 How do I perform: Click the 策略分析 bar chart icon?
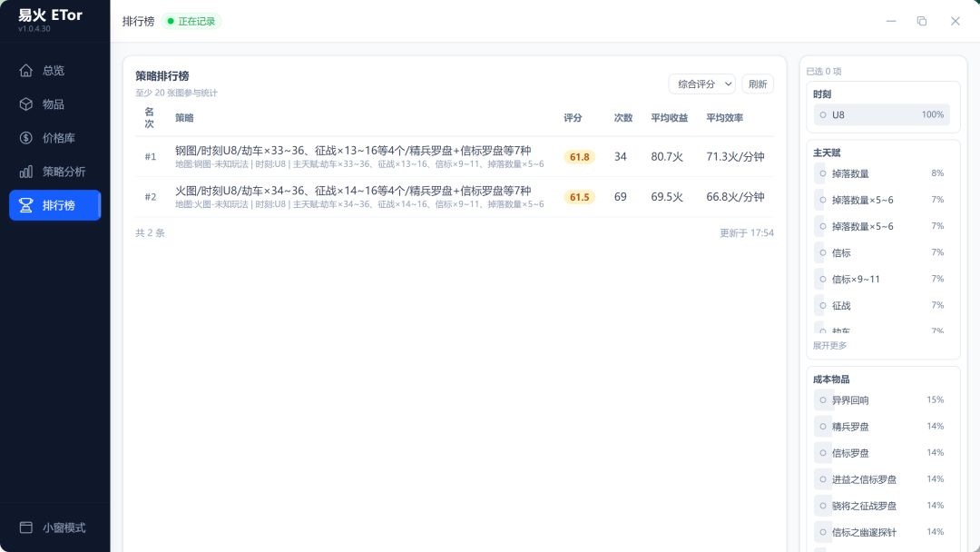click(26, 172)
